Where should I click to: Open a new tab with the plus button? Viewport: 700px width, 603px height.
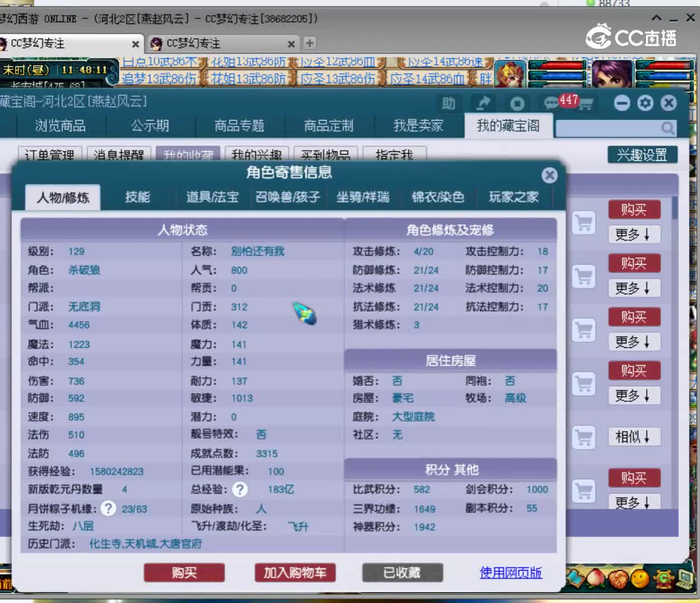(x=310, y=43)
